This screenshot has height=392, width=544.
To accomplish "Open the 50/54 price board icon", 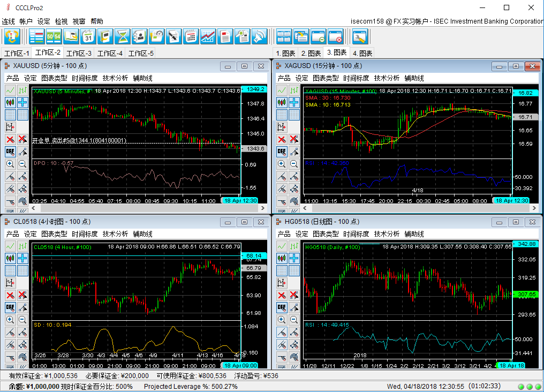I will 54,37.
